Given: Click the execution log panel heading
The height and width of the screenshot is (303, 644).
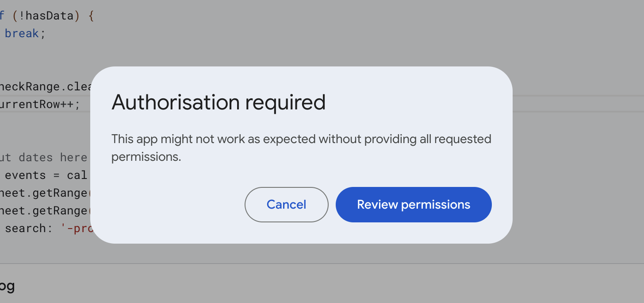Looking at the screenshot, I should pyautogui.click(x=7, y=286).
